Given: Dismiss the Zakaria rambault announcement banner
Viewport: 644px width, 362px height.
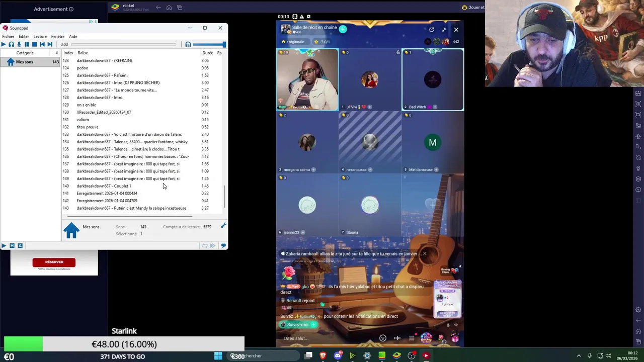Looking at the screenshot, I should [425, 253].
